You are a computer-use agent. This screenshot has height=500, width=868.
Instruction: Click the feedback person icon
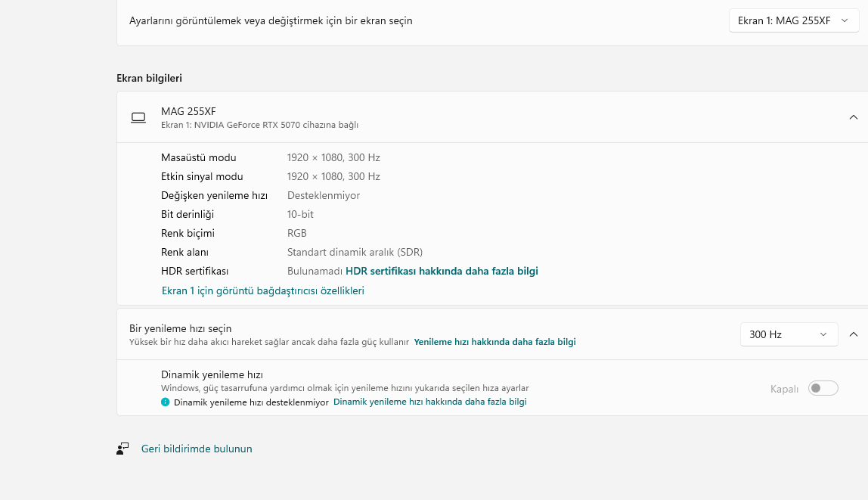click(122, 449)
